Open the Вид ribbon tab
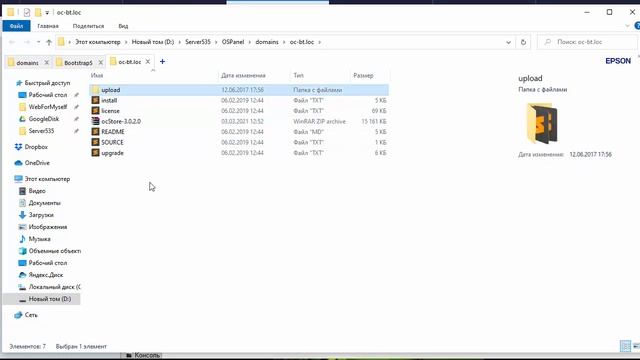 click(123, 26)
